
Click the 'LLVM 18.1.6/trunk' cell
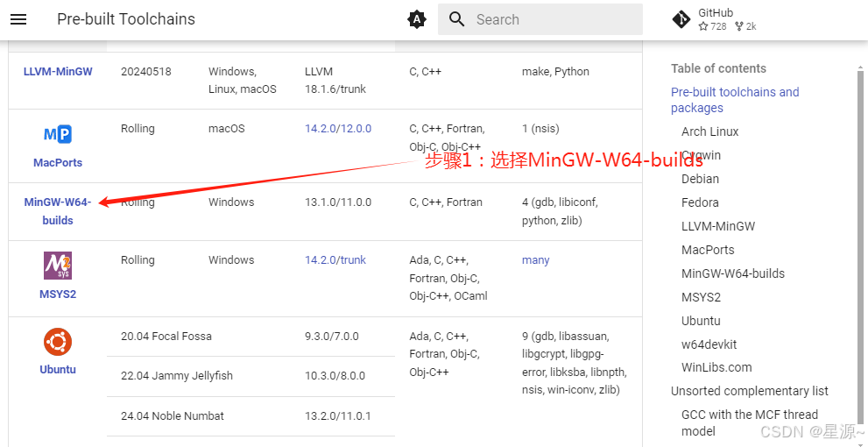(335, 81)
